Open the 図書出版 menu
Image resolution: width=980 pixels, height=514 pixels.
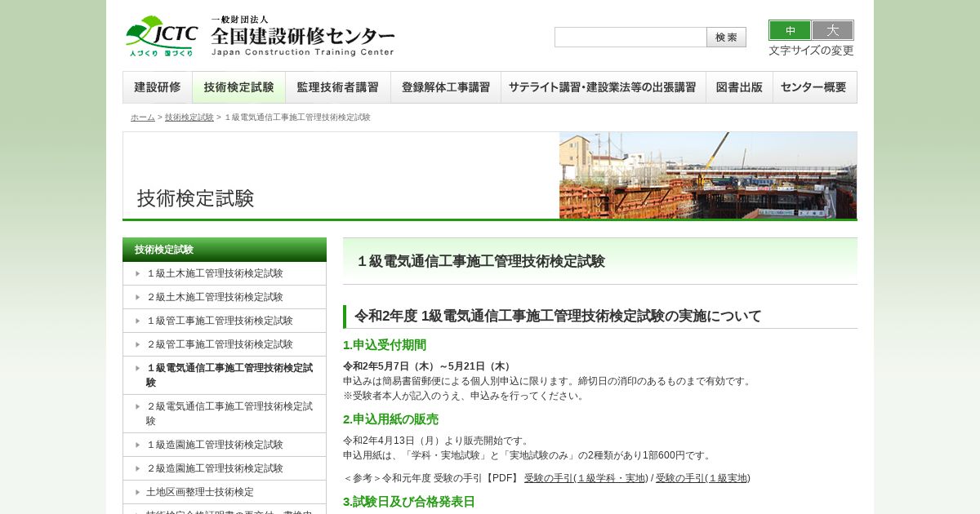tap(739, 87)
